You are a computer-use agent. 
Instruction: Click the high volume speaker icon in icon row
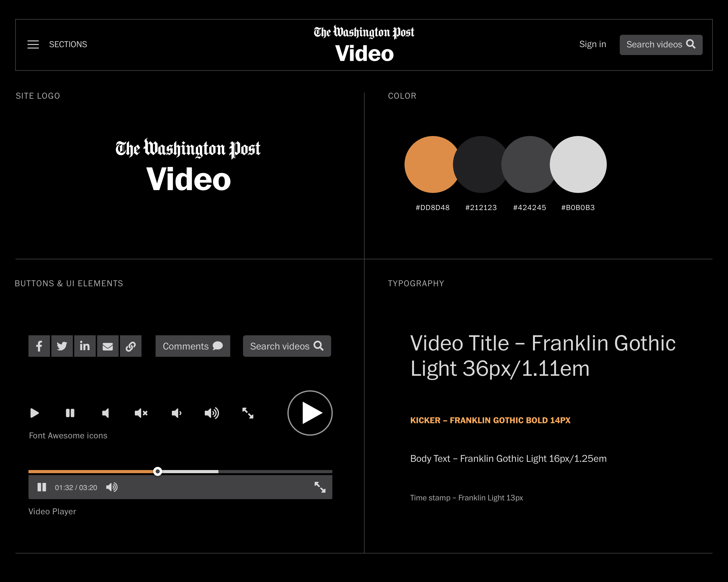point(212,413)
